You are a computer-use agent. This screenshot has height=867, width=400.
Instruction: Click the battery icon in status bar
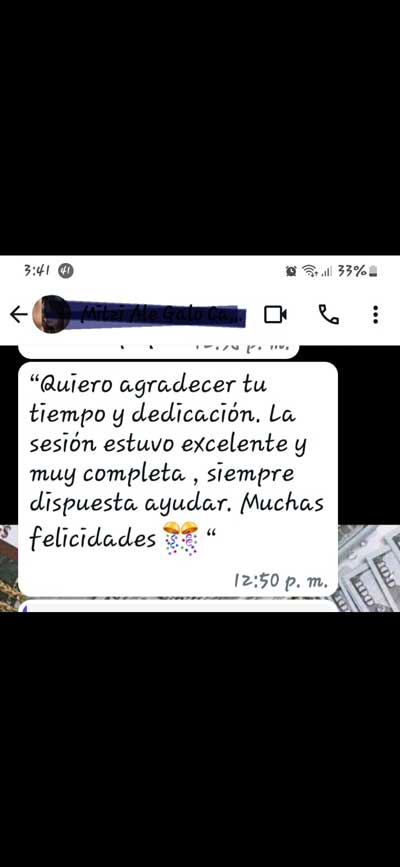point(373,271)
